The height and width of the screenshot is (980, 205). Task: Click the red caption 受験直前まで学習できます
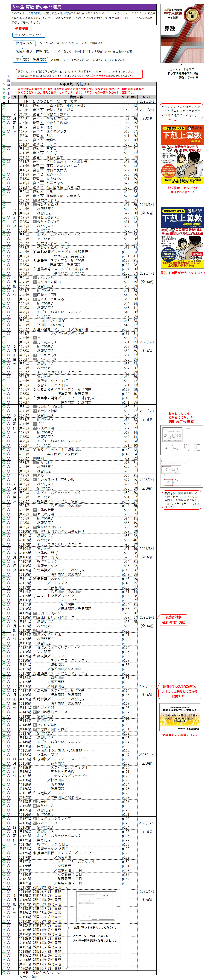(180, 735)
